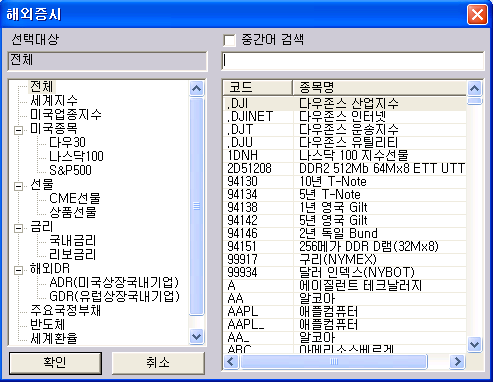Click the tree scrollbar up arrow
Viewport: 493px width, 382px height.
pos(196,89)
